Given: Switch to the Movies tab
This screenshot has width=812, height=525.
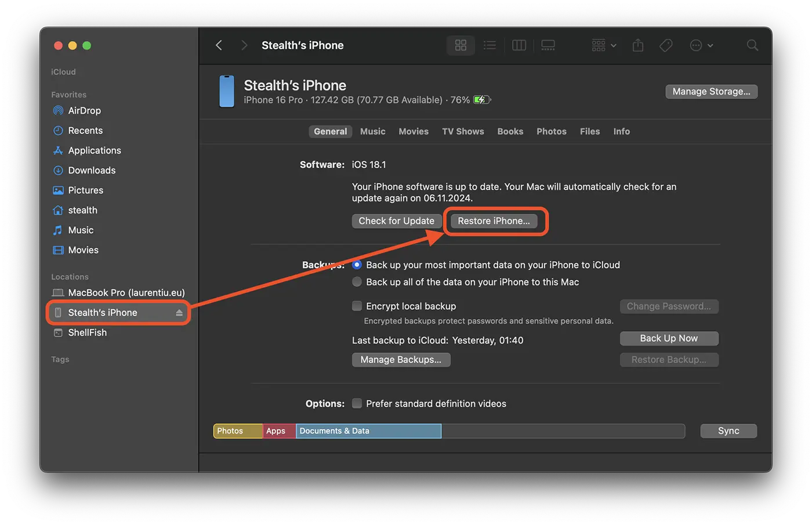Looking at the screenshot, I should 414,132.
